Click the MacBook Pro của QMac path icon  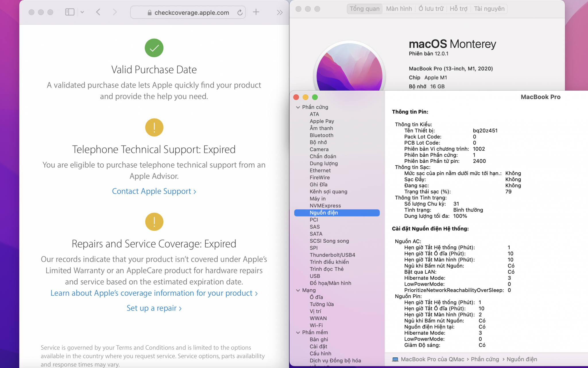tap(395, 359)
